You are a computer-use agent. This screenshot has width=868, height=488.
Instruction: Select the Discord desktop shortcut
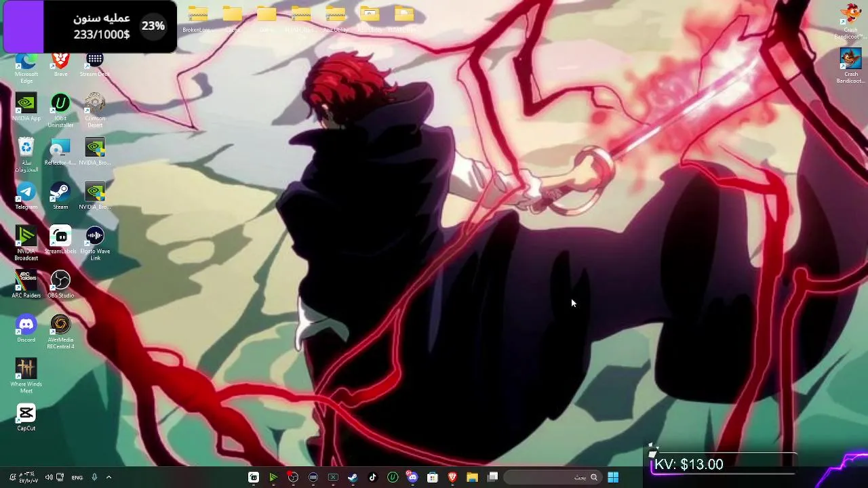pos(26,329)
